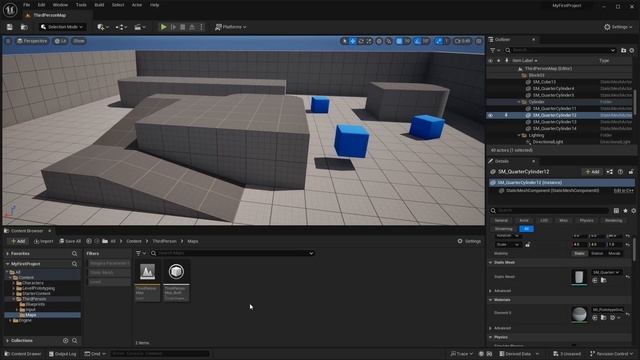Open the Edit menu
This screenshot has height=360, width=640.
click(41, 5)
